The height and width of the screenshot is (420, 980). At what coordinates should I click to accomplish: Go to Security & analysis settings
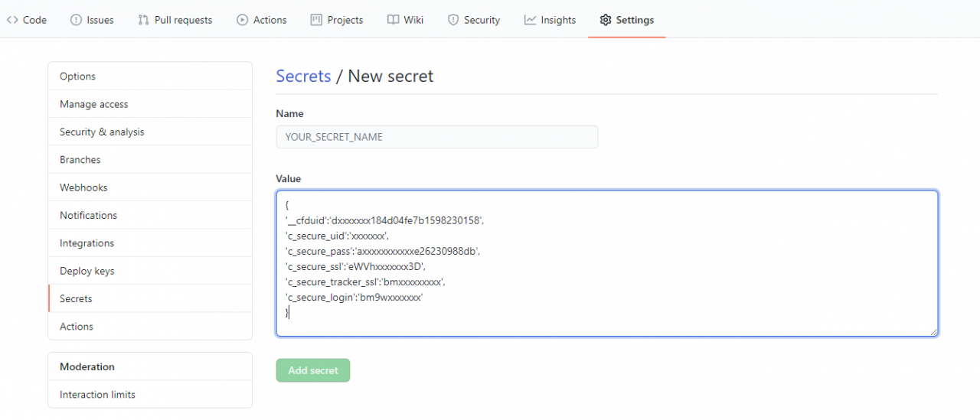[x=150, y=132]
